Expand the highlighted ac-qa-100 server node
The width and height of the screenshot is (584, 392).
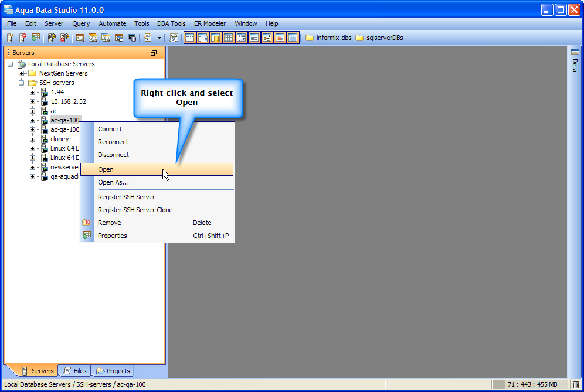click(x=33, y=120)
